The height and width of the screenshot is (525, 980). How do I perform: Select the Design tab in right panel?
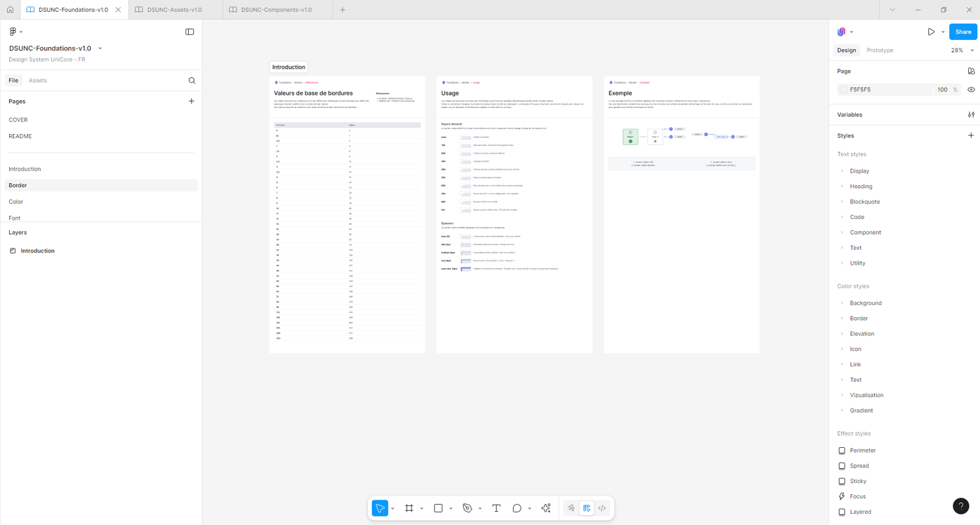coord(846,50)
